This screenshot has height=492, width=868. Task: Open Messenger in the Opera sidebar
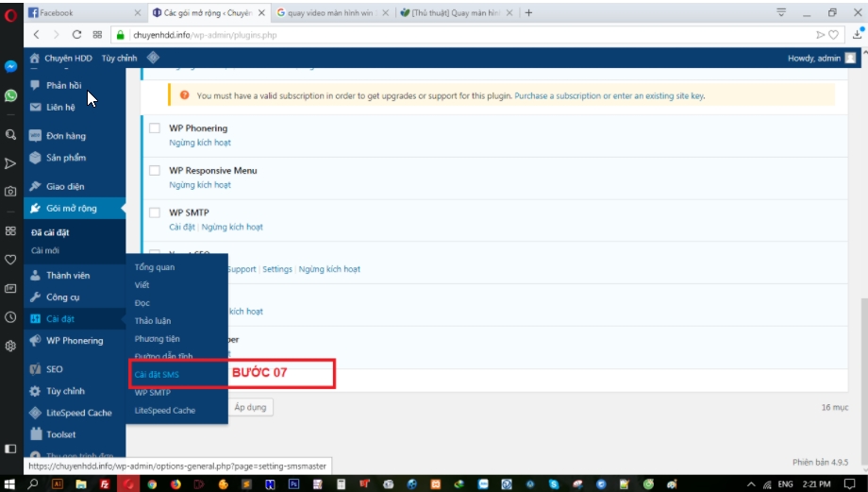point(10,67)
